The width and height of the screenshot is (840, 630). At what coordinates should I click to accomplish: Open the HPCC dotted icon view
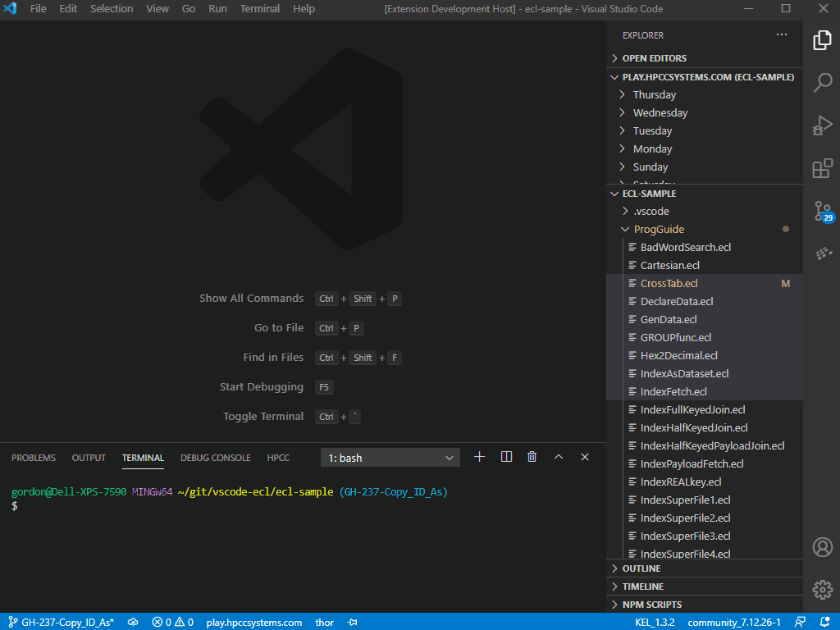tap(822, 253)
